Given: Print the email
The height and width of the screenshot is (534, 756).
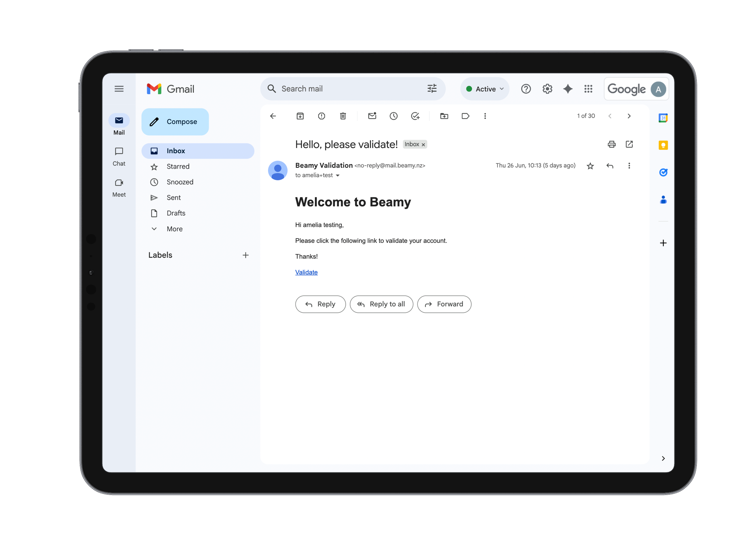Looking at the screenshot, I should [611, 144].
